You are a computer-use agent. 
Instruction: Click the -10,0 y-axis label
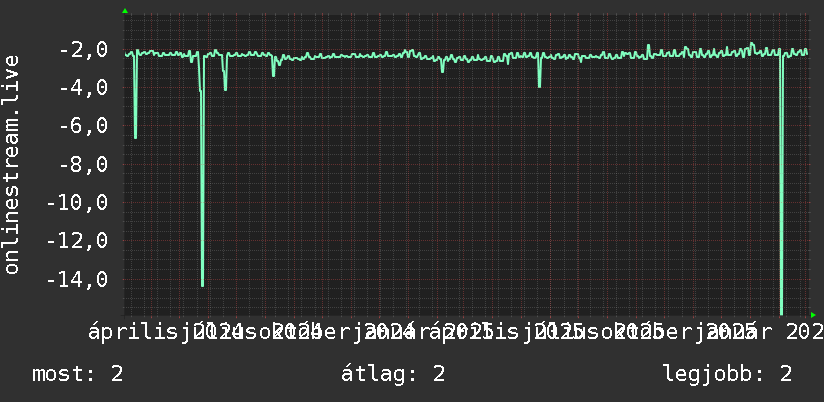click(77, 202)
